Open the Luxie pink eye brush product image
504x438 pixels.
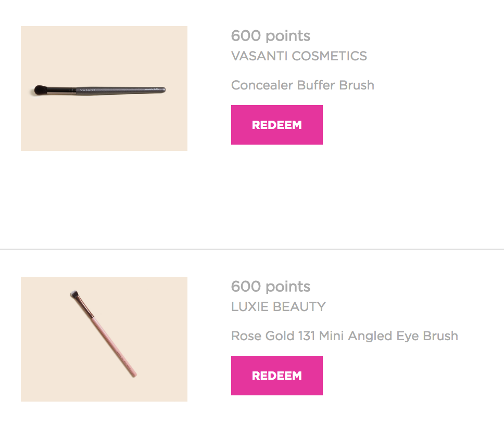coord(104,339)
